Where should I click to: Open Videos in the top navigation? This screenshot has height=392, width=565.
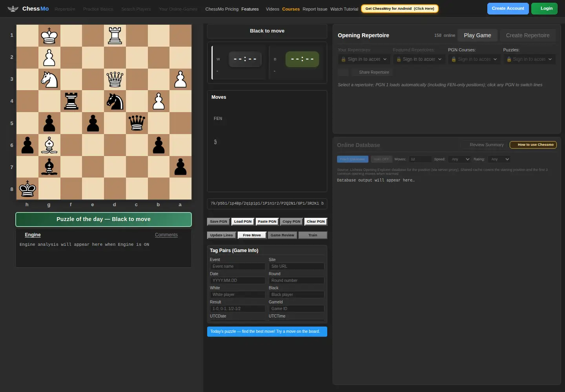coord(272,9)
